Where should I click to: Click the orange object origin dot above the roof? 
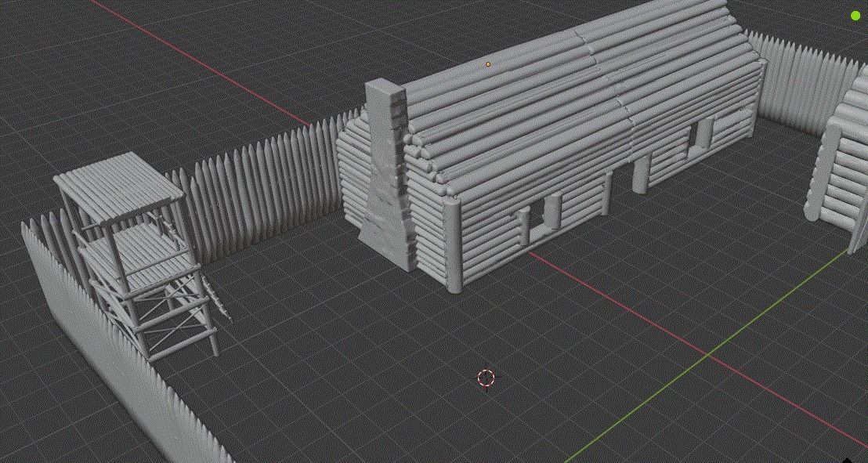[x=488, y=63]
